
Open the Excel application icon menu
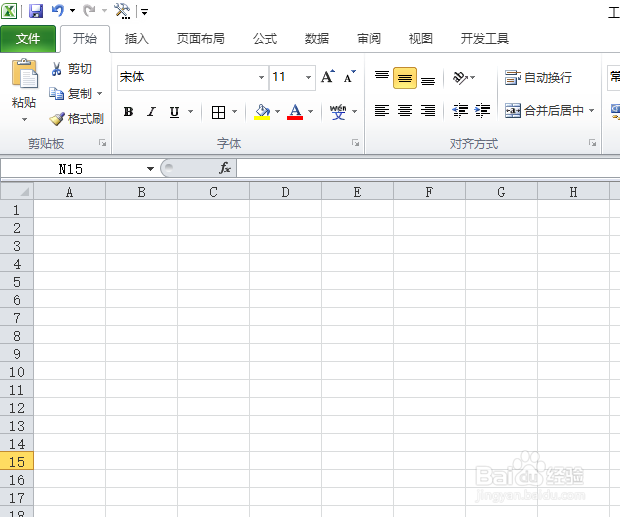click(9, 11)
